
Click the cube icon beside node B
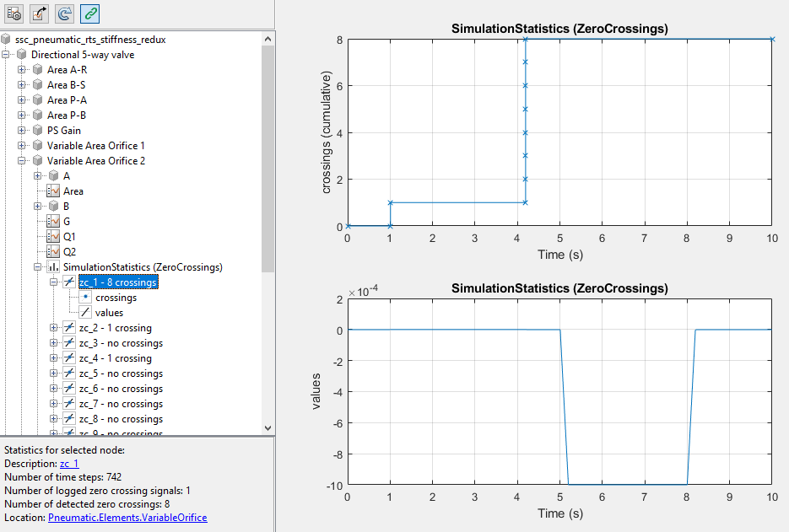click(x=54, y=207)
